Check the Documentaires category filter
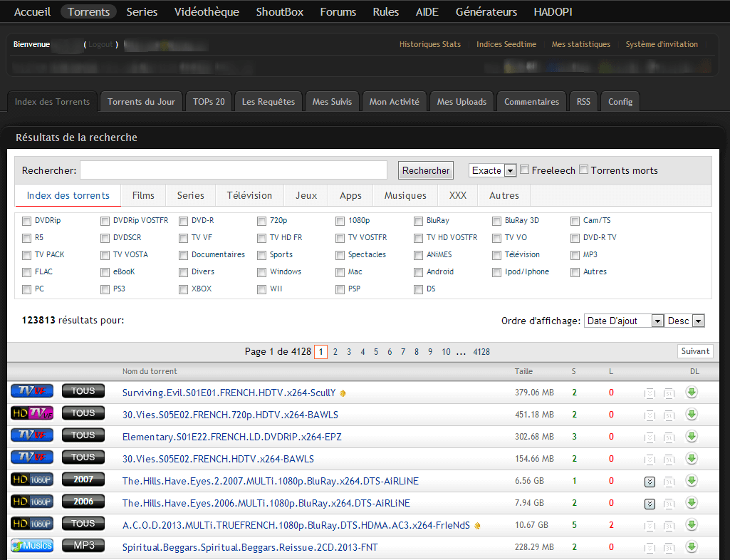The height and width of the screenshot is (560, 730). [x=184, y=255]
